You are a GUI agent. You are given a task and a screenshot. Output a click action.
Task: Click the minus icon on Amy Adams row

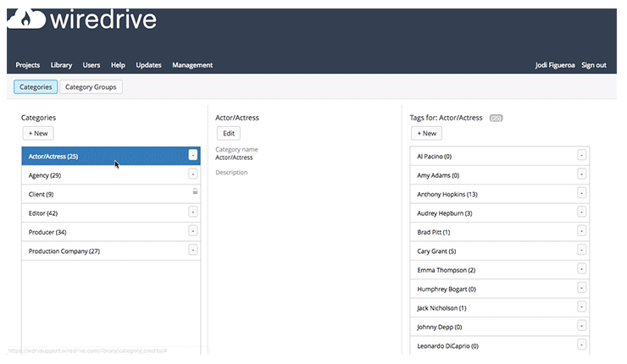click(x=582, y=174)
